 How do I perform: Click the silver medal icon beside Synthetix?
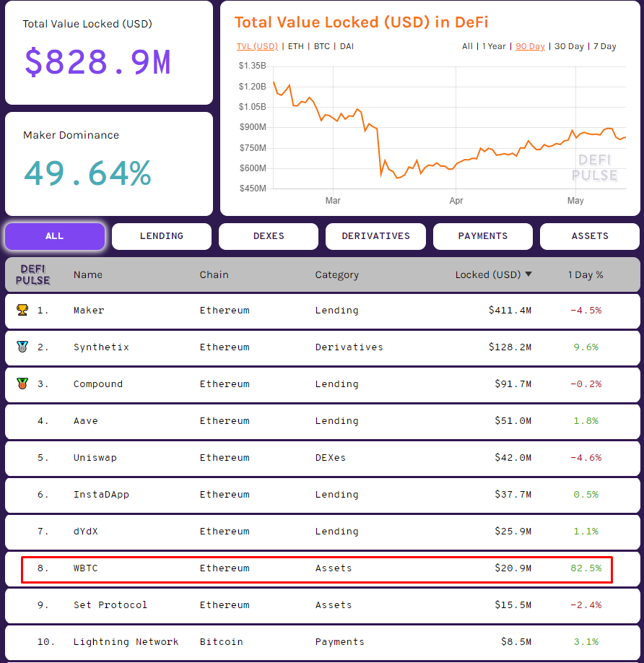[x=23, y=347]
